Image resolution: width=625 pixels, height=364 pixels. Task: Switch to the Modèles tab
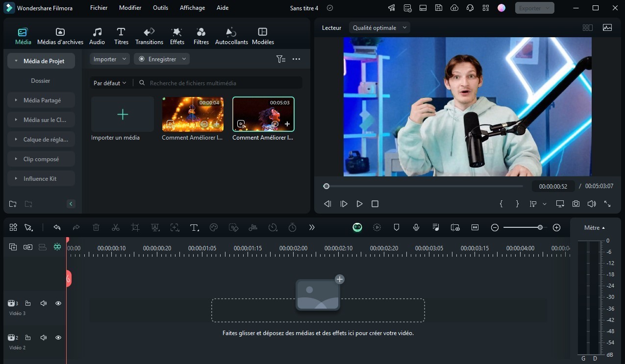263,36
